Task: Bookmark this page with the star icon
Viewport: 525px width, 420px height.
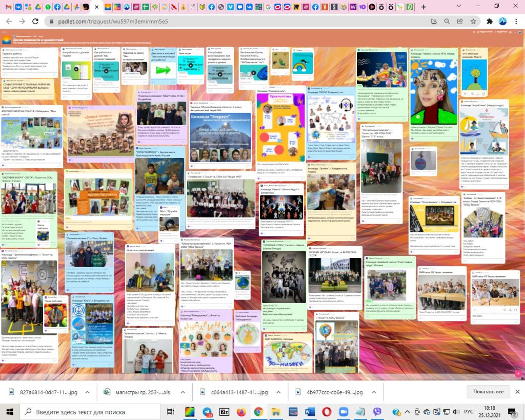Action: pos(473,22)
